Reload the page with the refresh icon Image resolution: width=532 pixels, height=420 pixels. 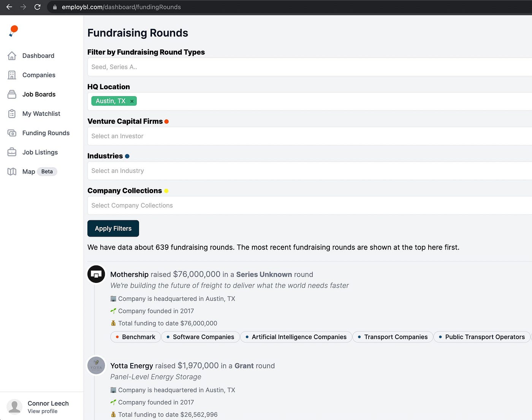coord(37,7)
